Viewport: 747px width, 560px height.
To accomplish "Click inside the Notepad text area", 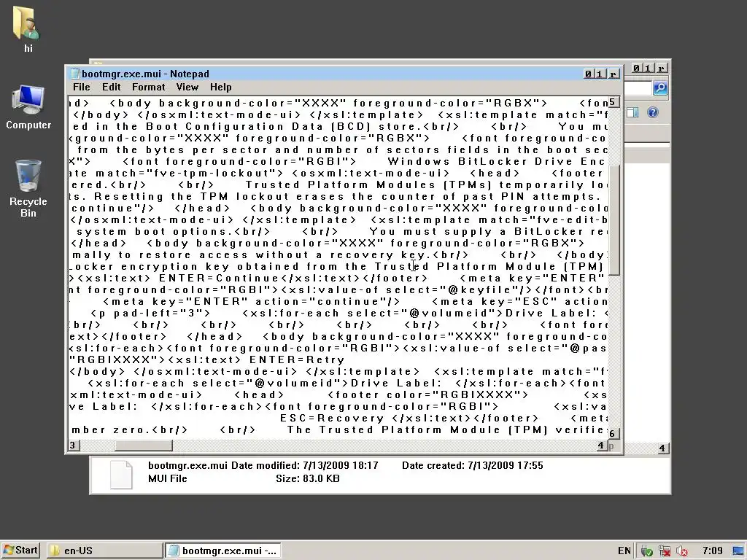I will [338, 267].
